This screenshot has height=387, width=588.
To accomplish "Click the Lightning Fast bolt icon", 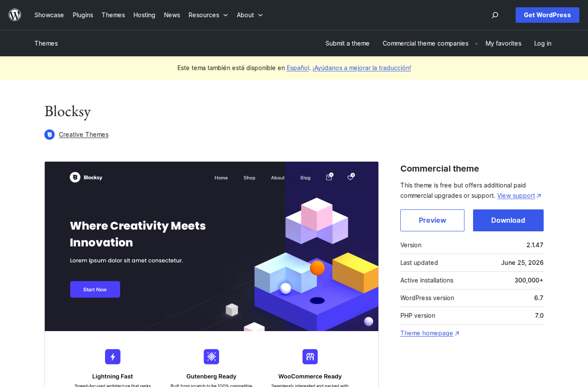I will [x=113, y=356].
